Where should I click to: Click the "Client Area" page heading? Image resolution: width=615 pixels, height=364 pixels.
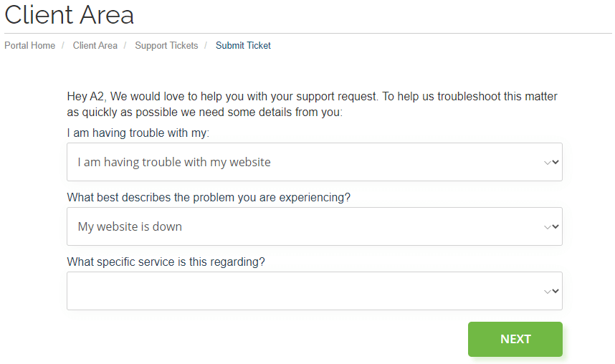coord(69,14)
